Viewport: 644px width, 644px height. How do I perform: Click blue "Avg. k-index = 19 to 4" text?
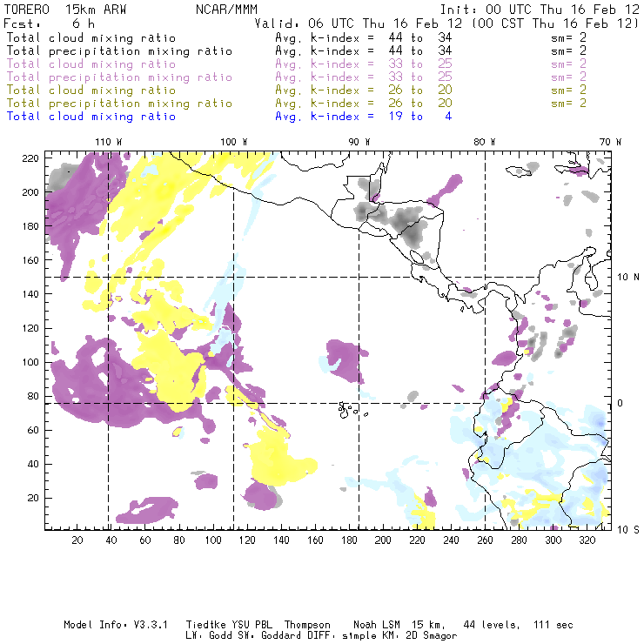(364, 117)
